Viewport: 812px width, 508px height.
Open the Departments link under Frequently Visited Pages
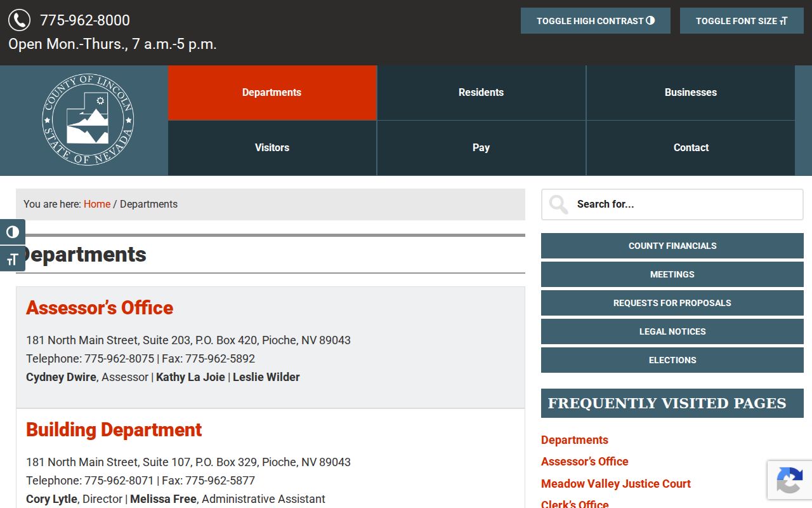[575, 440]
